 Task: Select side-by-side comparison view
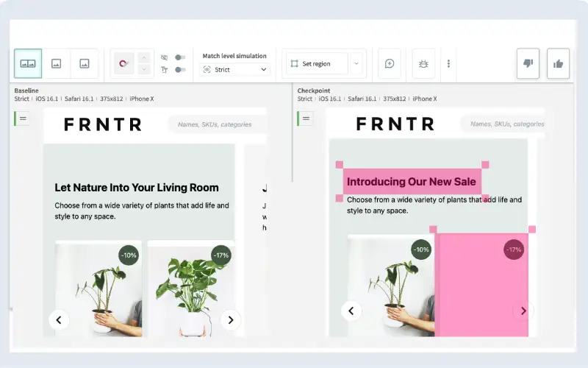28,63
